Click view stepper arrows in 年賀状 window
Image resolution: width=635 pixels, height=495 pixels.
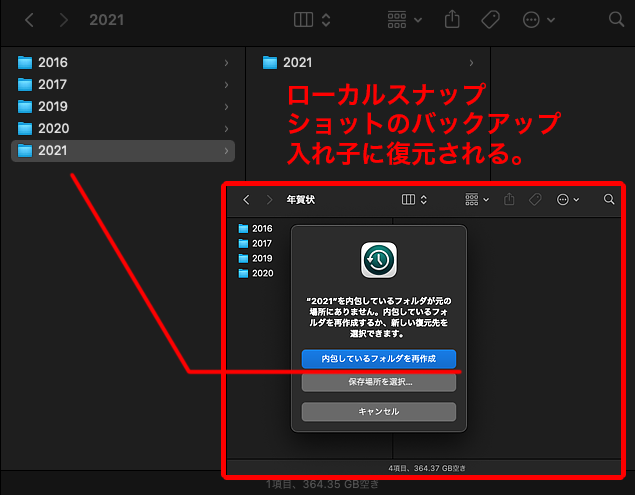[x=424, y=199]
